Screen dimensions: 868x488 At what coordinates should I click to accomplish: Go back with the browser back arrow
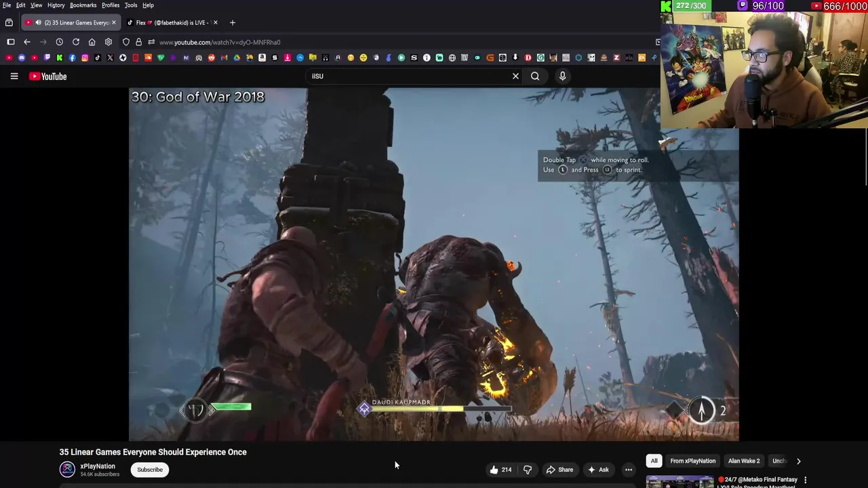pyautogui.click(x=27, y=42)
